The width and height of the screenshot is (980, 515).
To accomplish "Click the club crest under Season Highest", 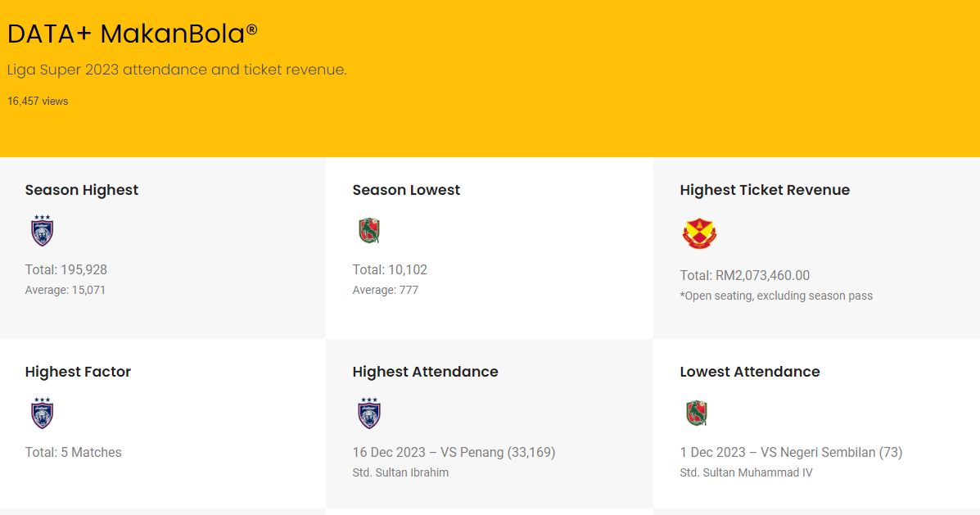I will point(42,231).
